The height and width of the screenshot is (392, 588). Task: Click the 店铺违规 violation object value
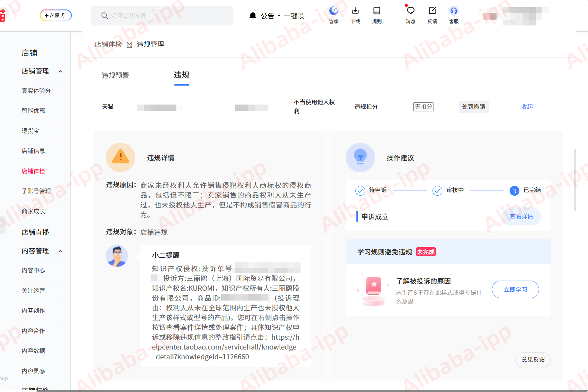pos(154,232)
